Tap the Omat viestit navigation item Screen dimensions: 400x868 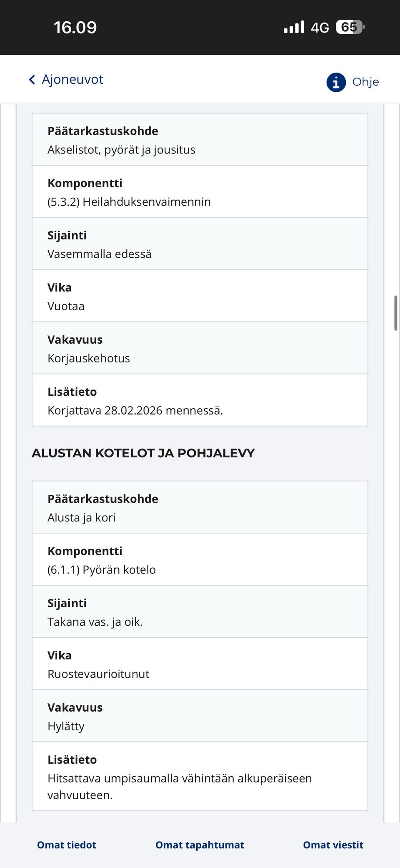click(x=333, y=845)
